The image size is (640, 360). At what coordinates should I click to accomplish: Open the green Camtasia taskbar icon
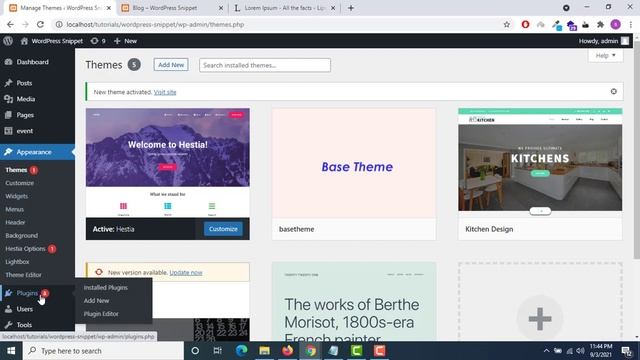point(357,351)
